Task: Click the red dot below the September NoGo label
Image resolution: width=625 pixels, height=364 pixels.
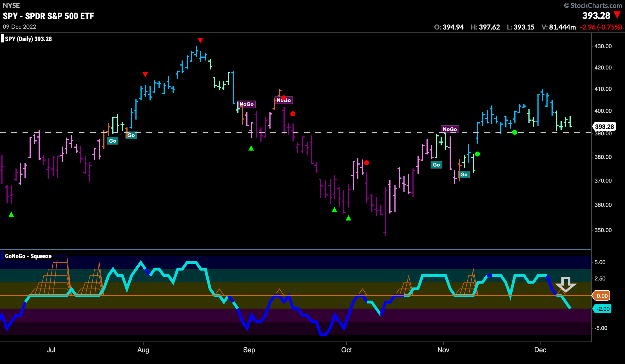Action: (293, 114)
